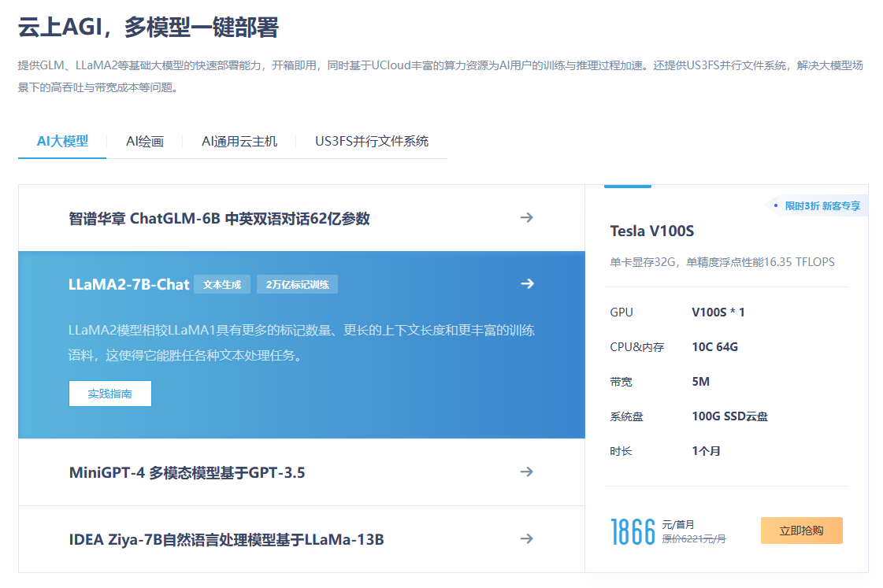
Task: Click arrow icon on MiniGPT-4 row
Action: tap(526, 472)
